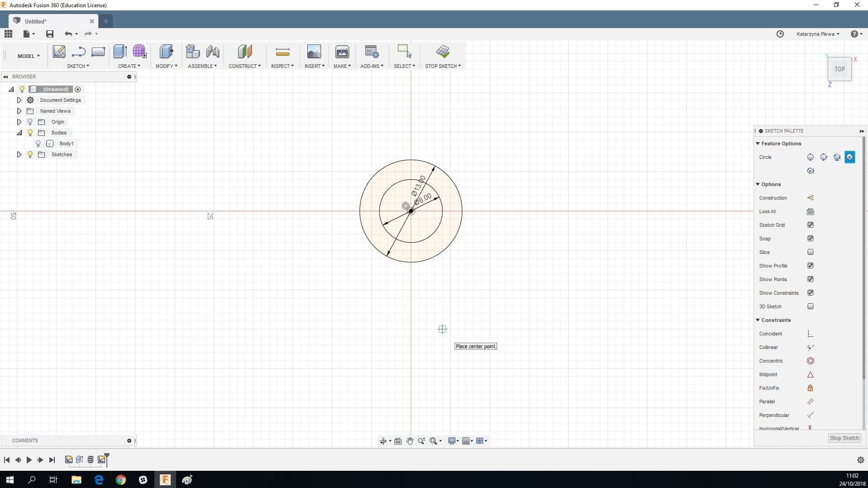Uncheck the Snap checkbox

810,239
